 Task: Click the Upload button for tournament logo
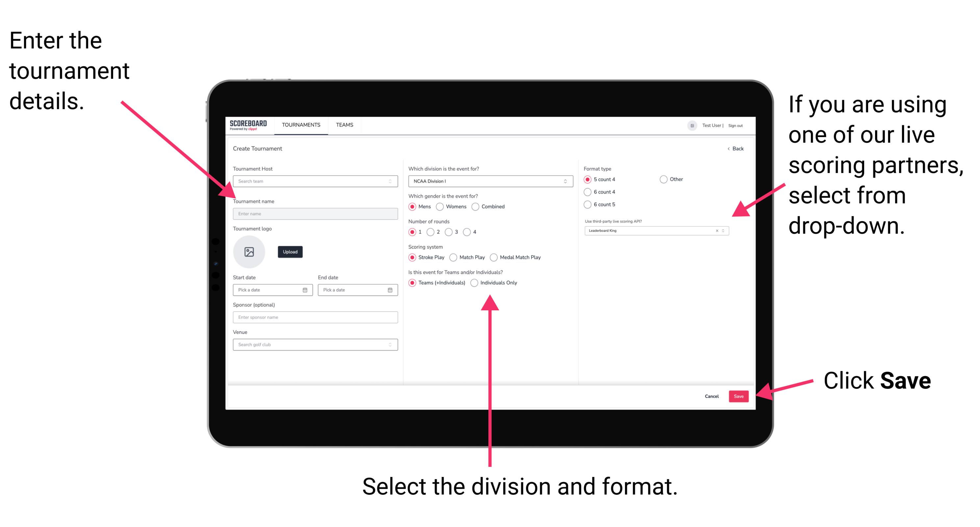click(x=290, y=252)
